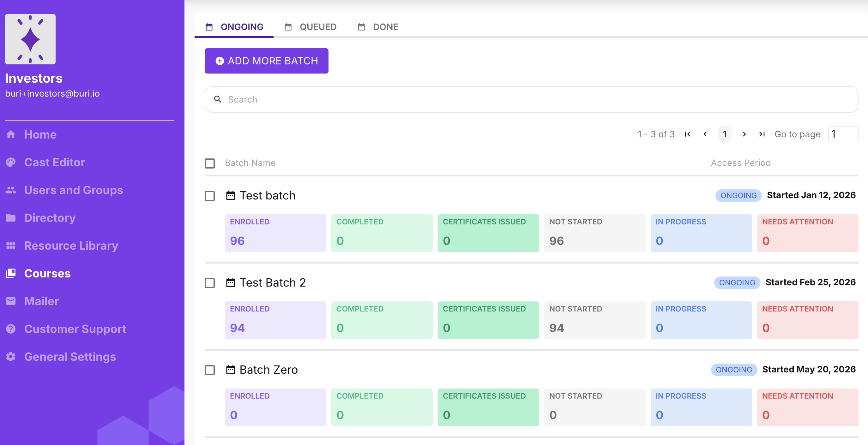The height and width of the screenshot is (445, 868).
Task: Click the Access Period column header
Action: pos(741,163)
